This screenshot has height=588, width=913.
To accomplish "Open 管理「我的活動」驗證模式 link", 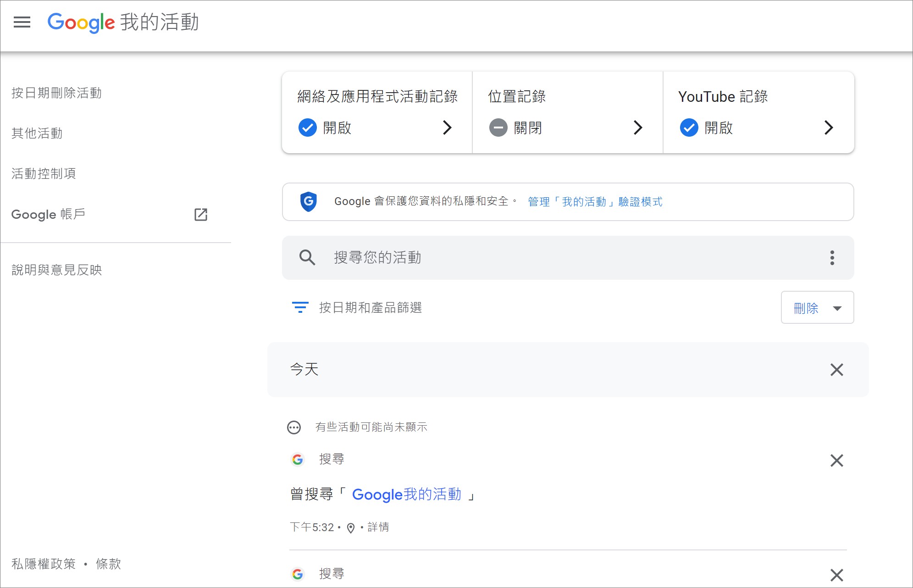I will (595, 202).
